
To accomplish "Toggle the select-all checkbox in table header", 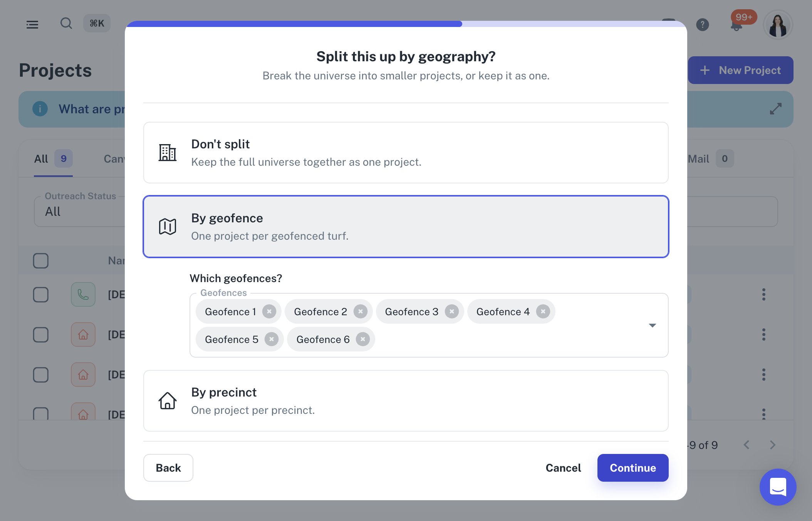I will (x=41, y=261).
